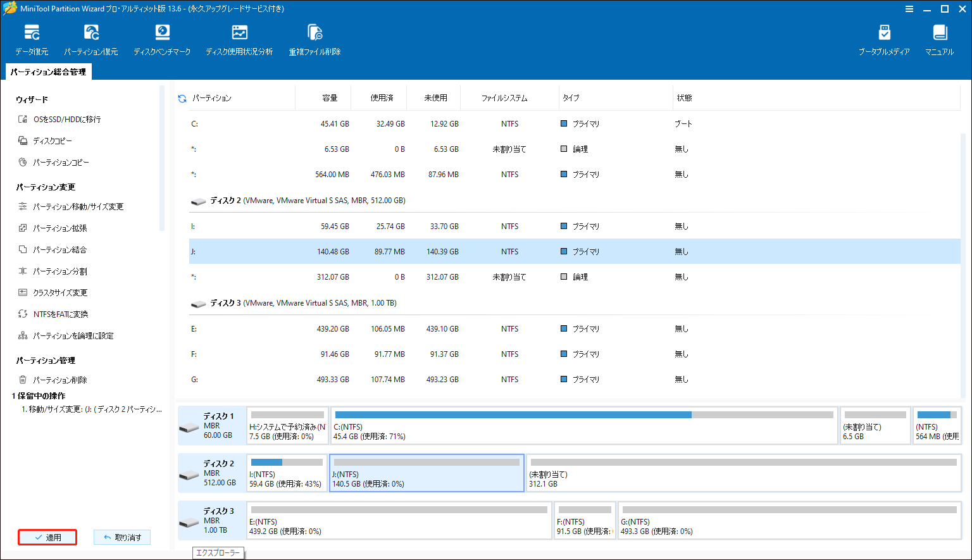Select 6.5 GB 未割り当て block on Disk 1
The image size is (972, 560).
click(875, 425)
